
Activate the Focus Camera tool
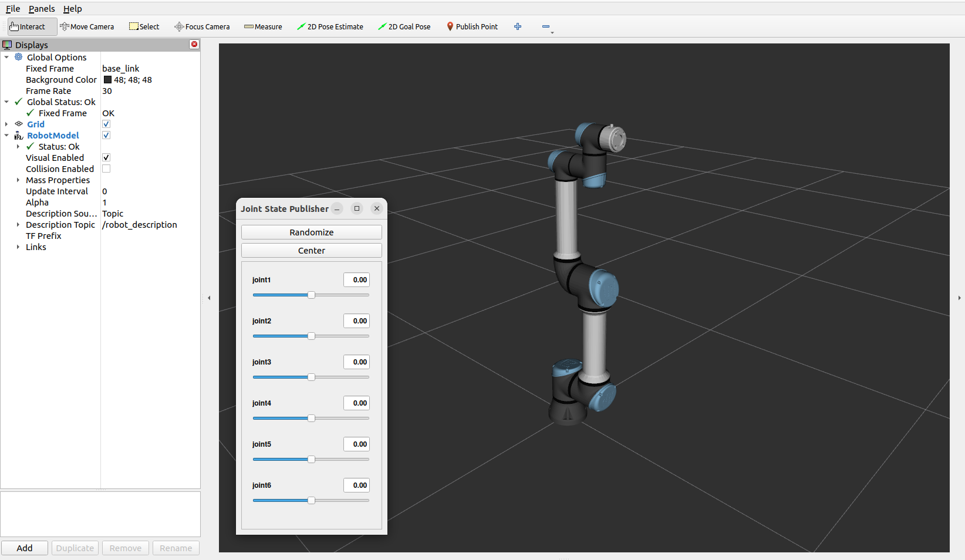click(202, 26)
